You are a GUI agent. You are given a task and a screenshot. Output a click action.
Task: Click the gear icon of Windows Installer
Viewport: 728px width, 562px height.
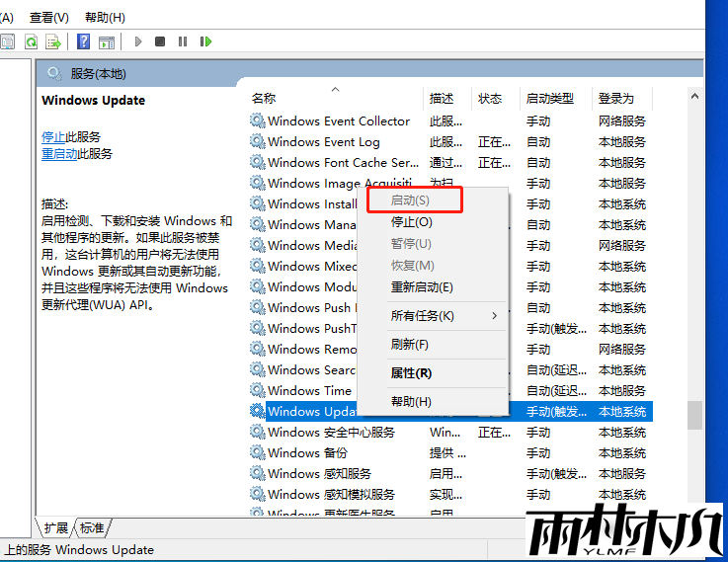[257, 203]
